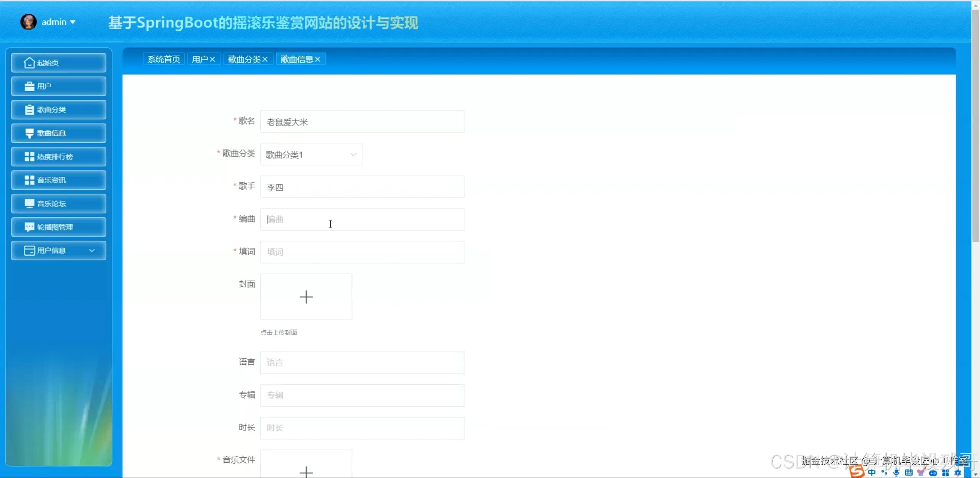Click the 歌名 input showing 老鼠爱大米
This screenshot has height=478, width=980.
tap(361, 121)
